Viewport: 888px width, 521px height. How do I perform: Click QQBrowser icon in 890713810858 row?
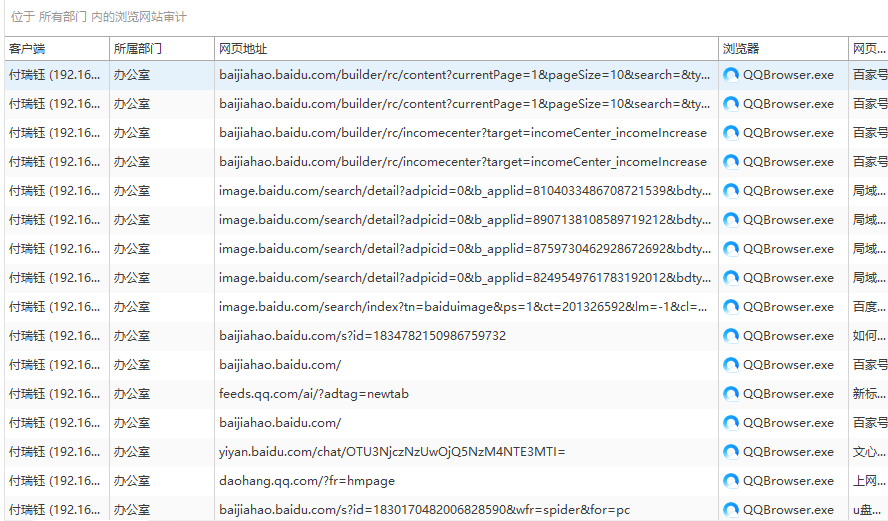731,220
